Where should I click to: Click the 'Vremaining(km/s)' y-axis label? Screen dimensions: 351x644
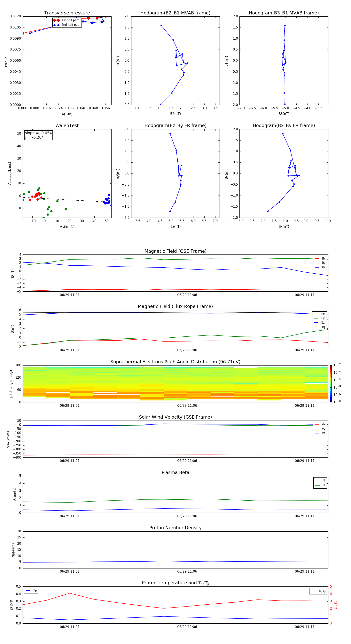tap(10, 173)
